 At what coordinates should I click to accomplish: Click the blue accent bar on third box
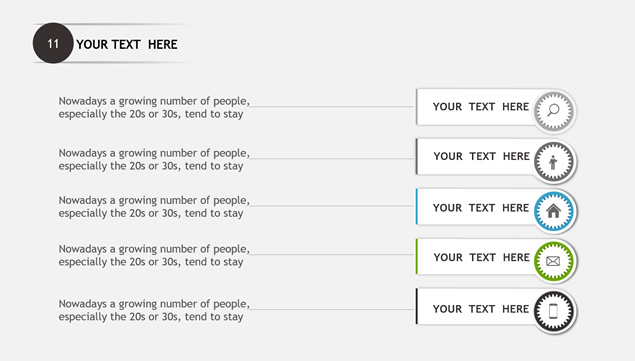tap(416, 207)
